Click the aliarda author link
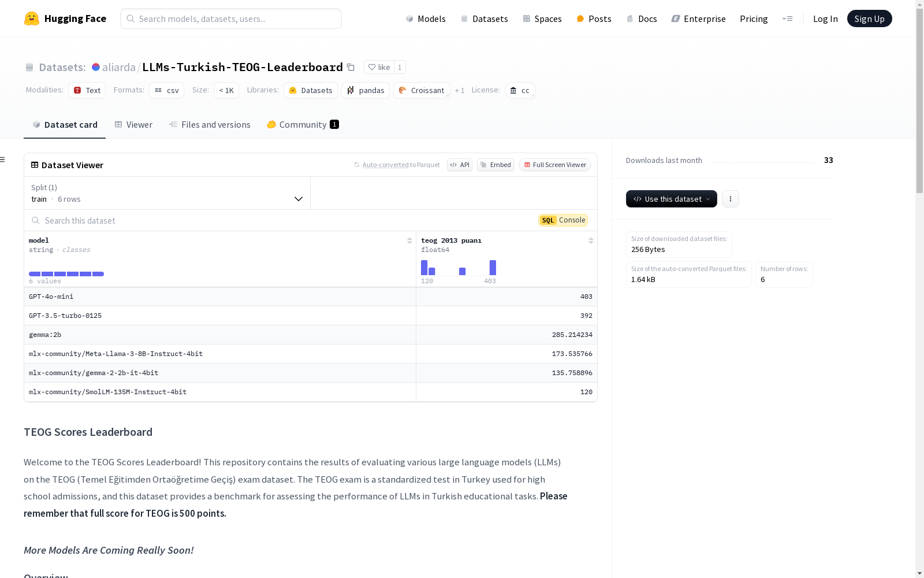This screenshot has width=924, height=578. coord(119,67)
